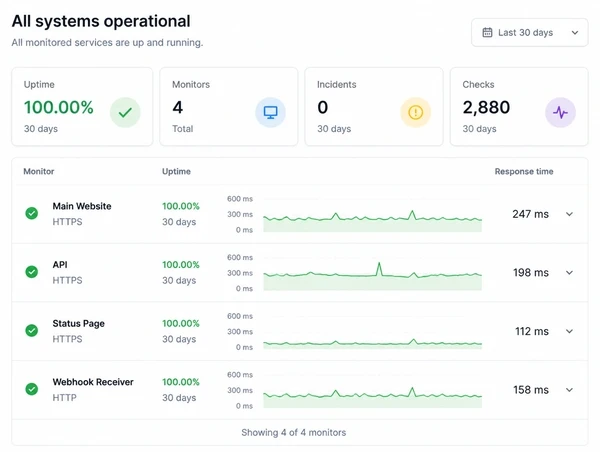Viewport: 600px width, 452px height.
Task: Expand the API monitor row chevron
Action: point(569,273)
